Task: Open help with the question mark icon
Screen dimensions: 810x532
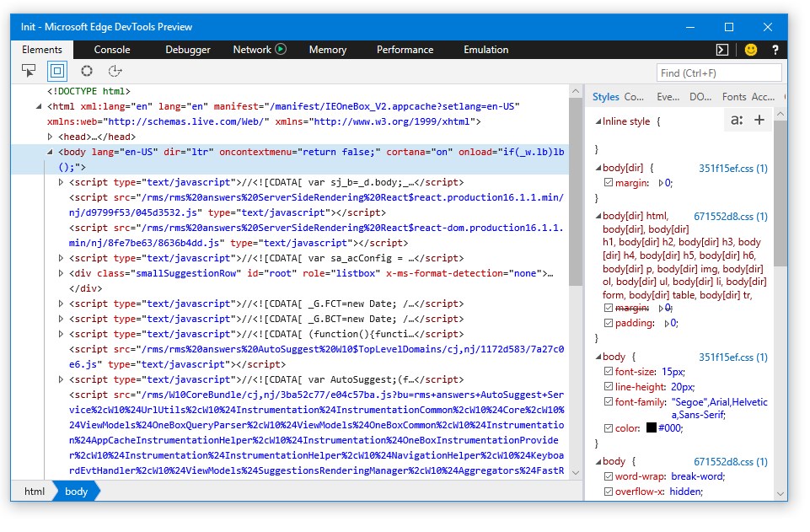Action: [775, 50]
